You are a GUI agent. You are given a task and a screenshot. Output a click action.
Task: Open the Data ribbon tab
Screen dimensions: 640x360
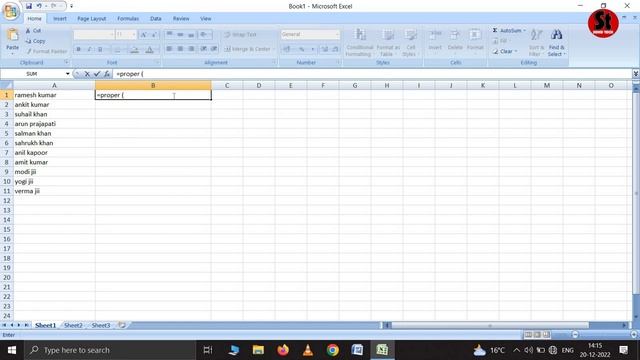tap(156, 19)
